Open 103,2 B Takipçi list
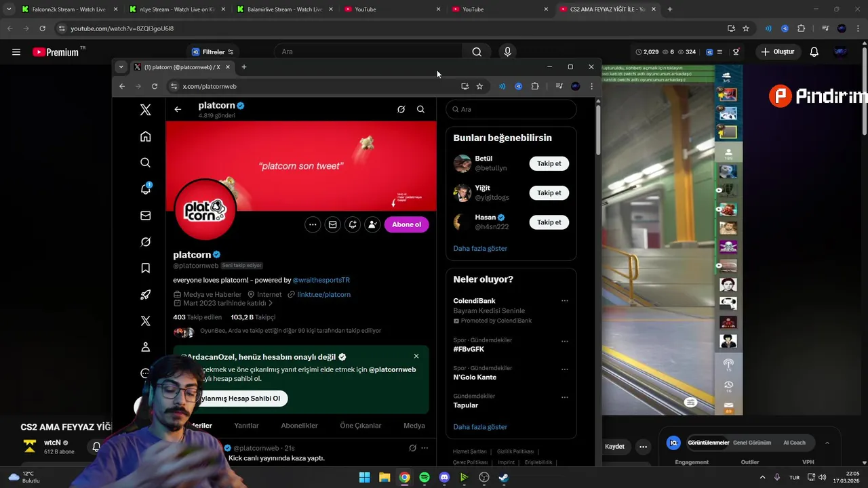The width and height of the screenshot is (868, 488). (253, 317)
